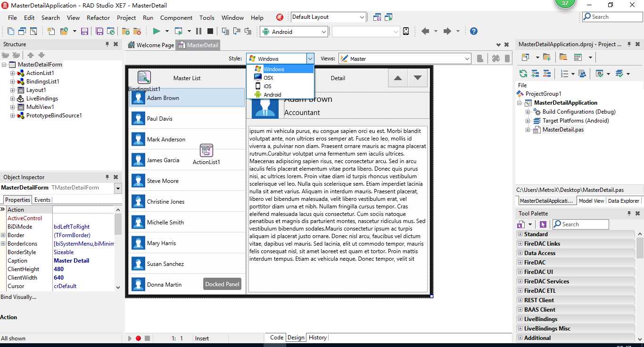Click the Program Reset stop icon
The image size is (644, 347).
210,32
